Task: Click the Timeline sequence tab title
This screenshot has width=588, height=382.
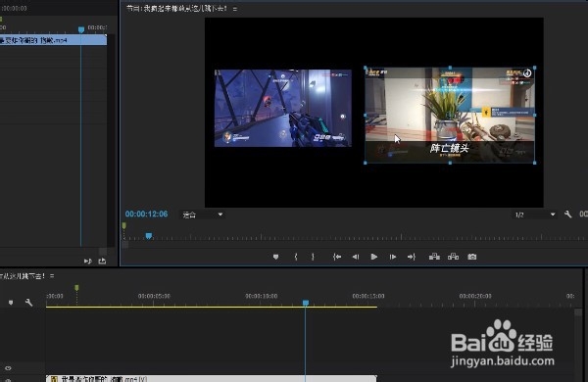Action: [x=23, y=276]
